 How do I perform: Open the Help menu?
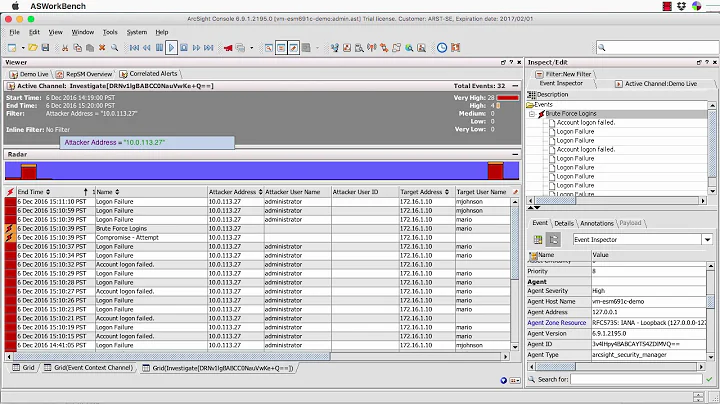click(162, 32)
